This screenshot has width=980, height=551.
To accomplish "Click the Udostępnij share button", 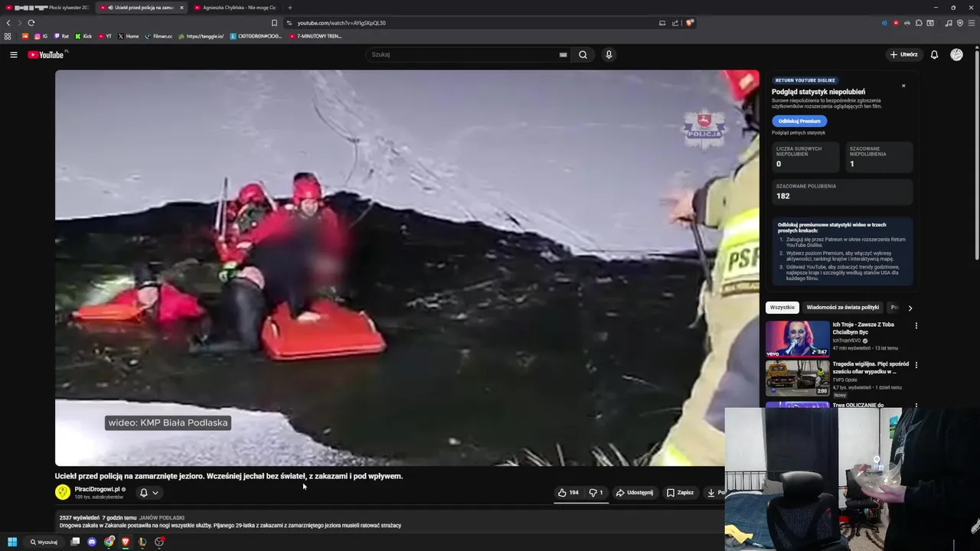I will pyautogui.click(x=635, y=493).
